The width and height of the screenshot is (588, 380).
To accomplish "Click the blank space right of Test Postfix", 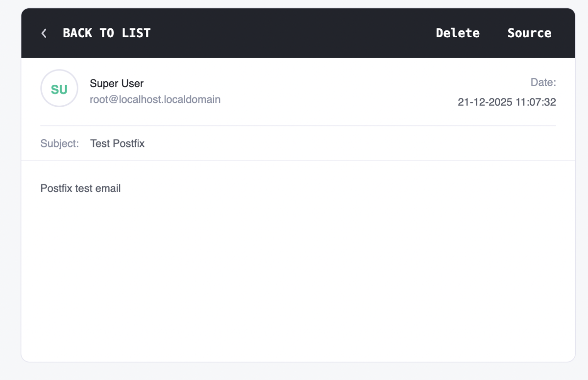I will (343, 143).
